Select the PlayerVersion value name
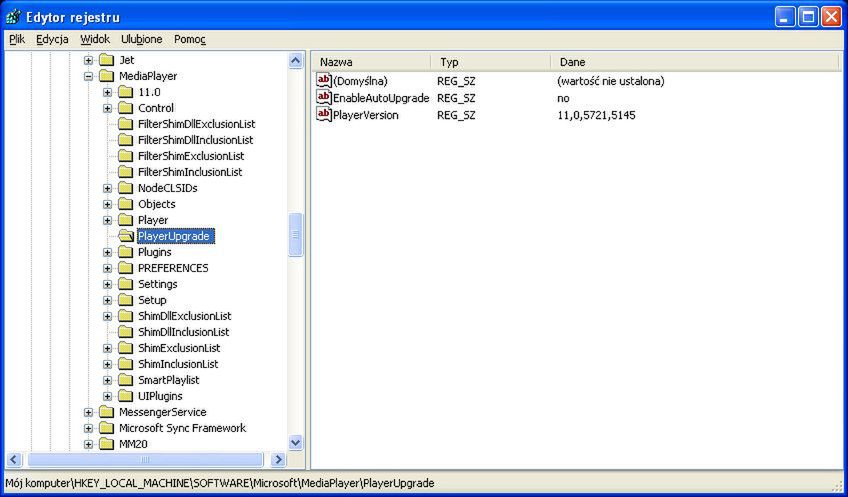The width and height of the screenshot is (848, 497). coord(366,115)
